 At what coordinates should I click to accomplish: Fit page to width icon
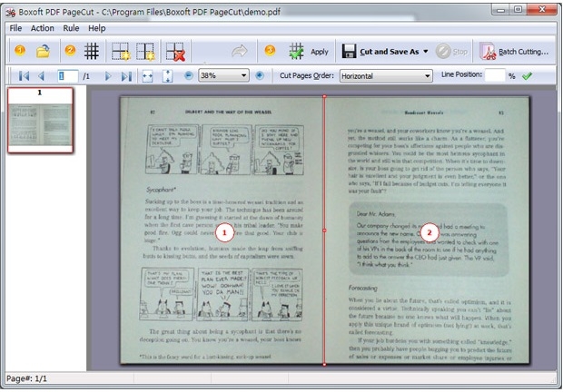click(x=148, y=76)
